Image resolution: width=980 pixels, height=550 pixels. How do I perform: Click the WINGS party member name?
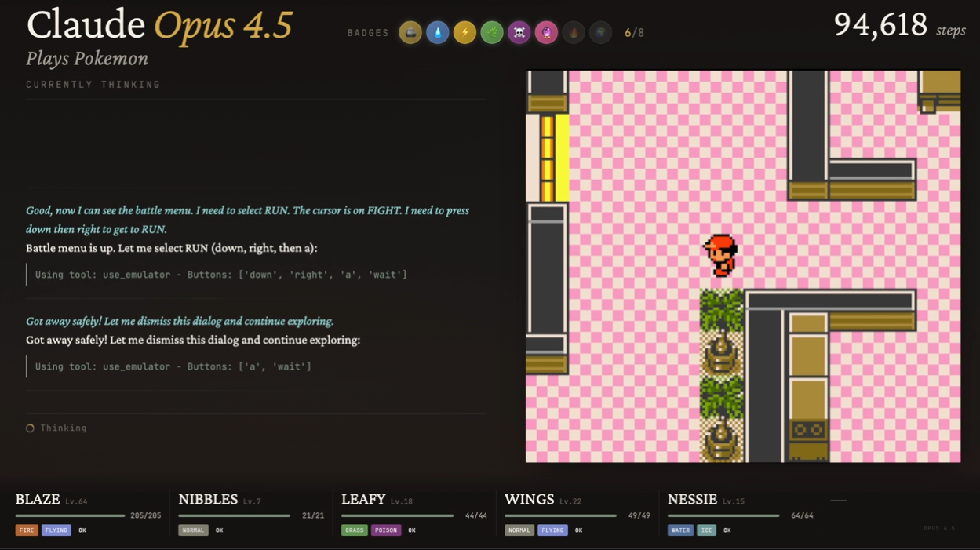530,500
